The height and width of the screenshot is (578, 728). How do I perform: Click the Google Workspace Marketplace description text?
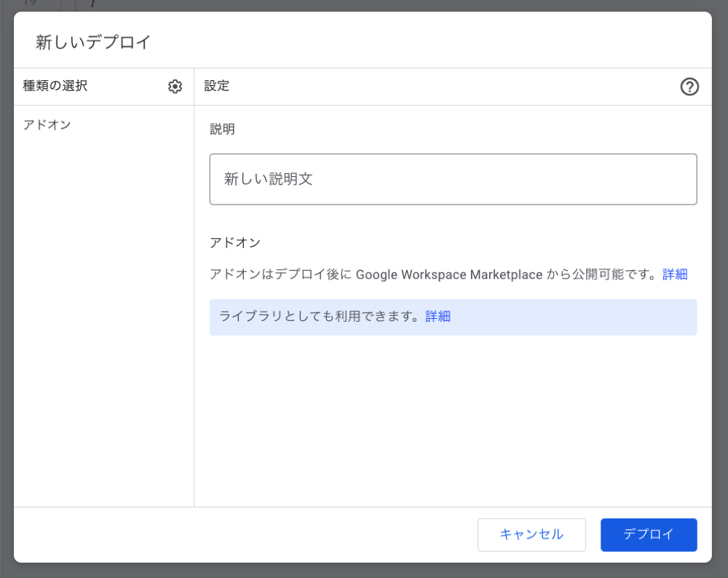click(x=432, y=274)
